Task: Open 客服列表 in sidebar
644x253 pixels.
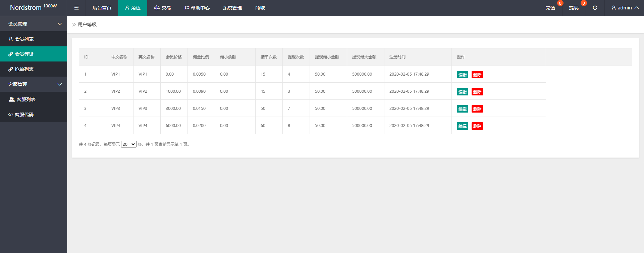Action: tap(34, 99)
